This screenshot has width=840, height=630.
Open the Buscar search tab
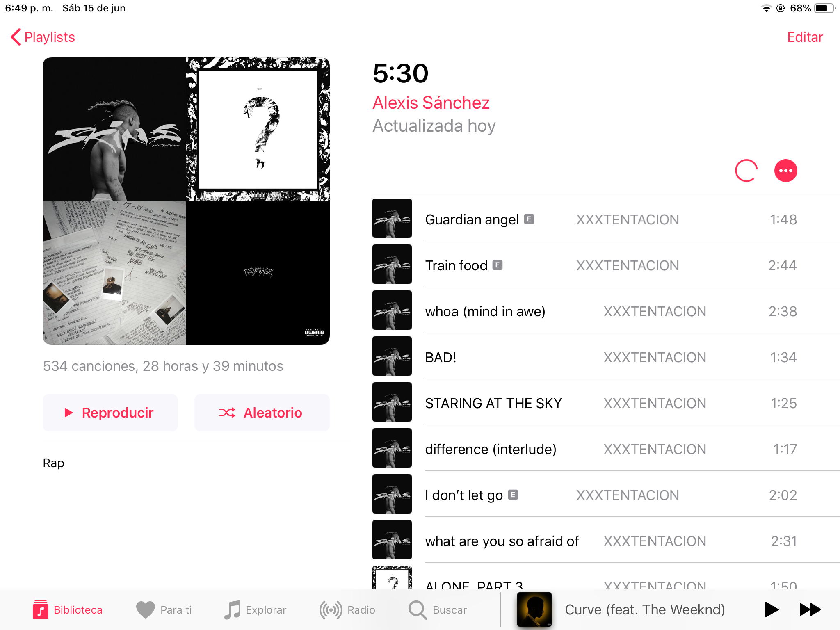438,610
